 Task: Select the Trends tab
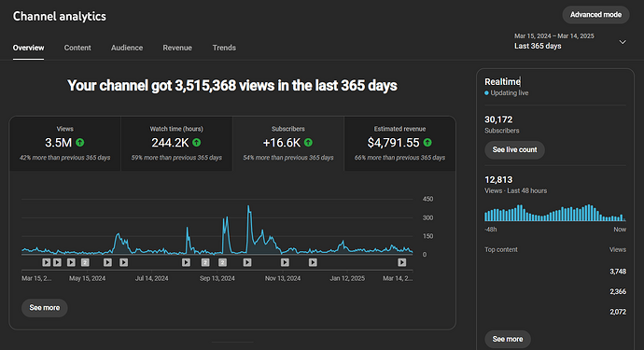click(x=224, y=48)
